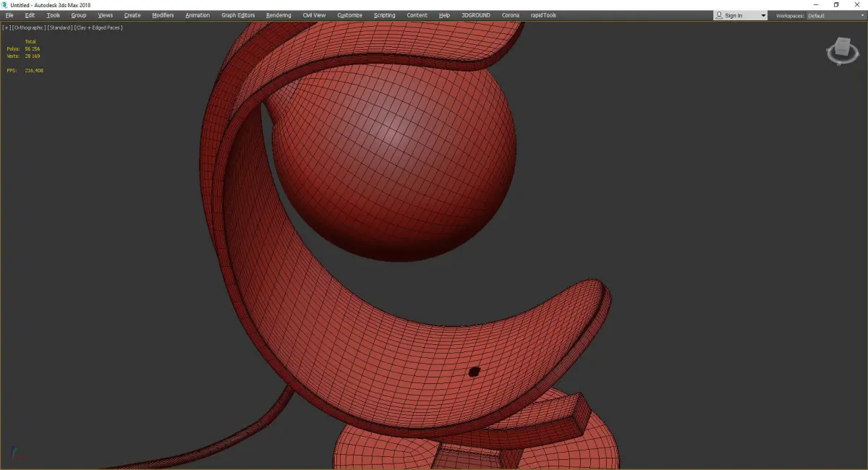Click the Verts count statistic text
The image size is (868, 470).
[24, 56]
